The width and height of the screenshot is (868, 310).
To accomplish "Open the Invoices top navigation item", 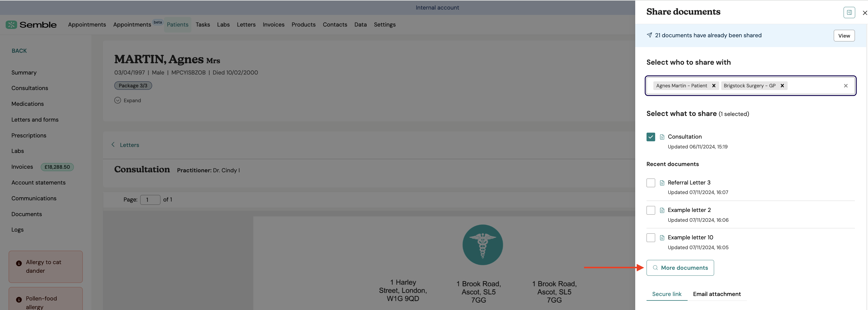I will coord(273,25).
